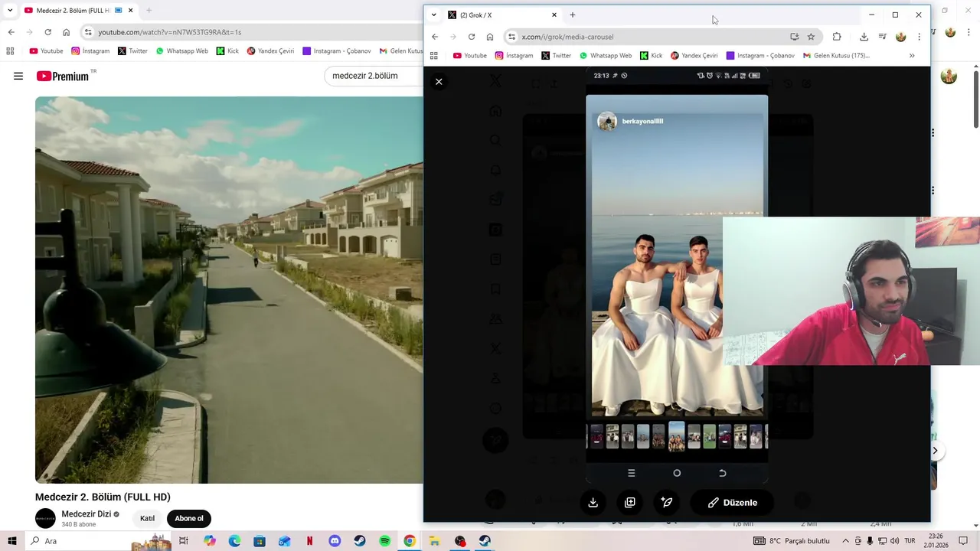The image size is (980, 551).
Task: Open Downloads in the X browser window
Action: tap(864, 37)
